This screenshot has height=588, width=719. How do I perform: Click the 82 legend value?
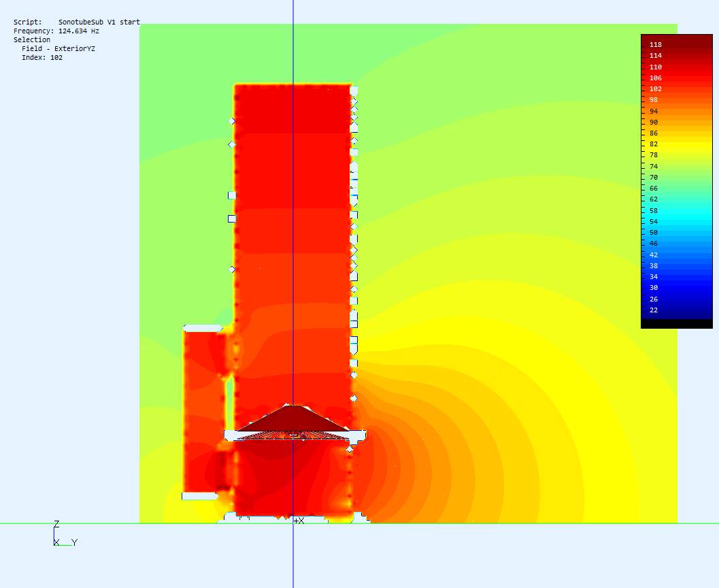(x=654, y=144)
